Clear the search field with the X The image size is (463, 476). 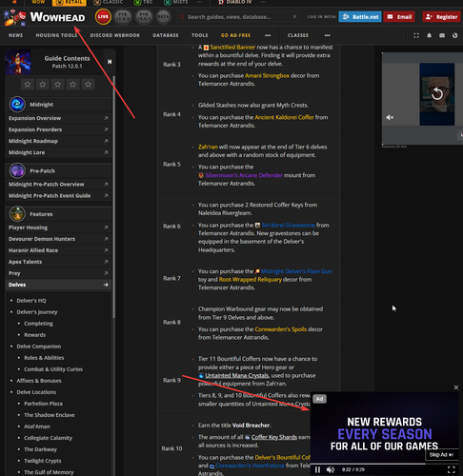tap(294, 16)
